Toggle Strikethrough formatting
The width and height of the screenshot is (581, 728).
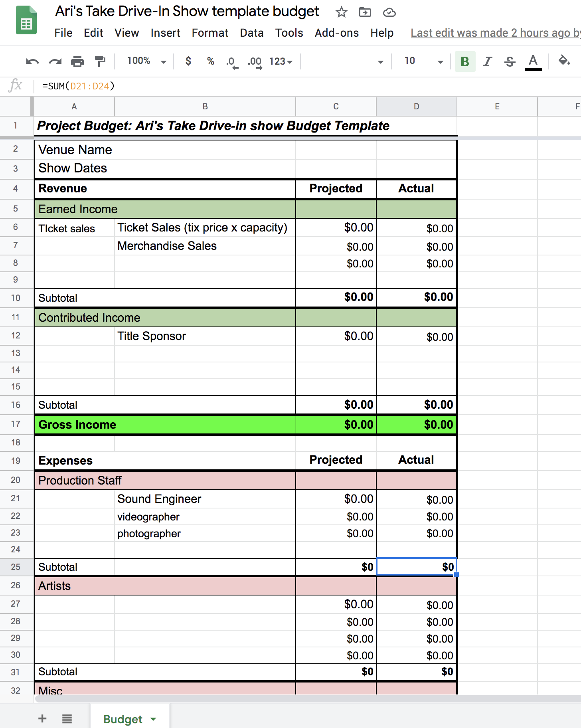[510, 61]
